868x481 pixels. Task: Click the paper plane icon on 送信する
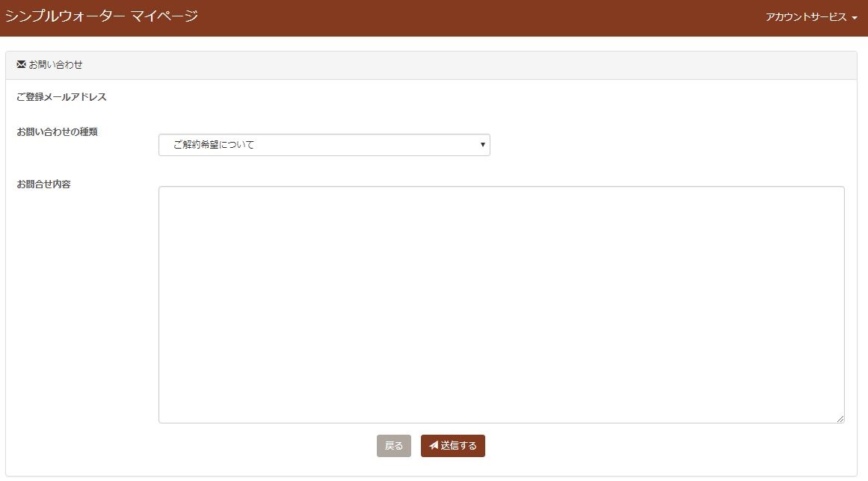pos(434,446)
